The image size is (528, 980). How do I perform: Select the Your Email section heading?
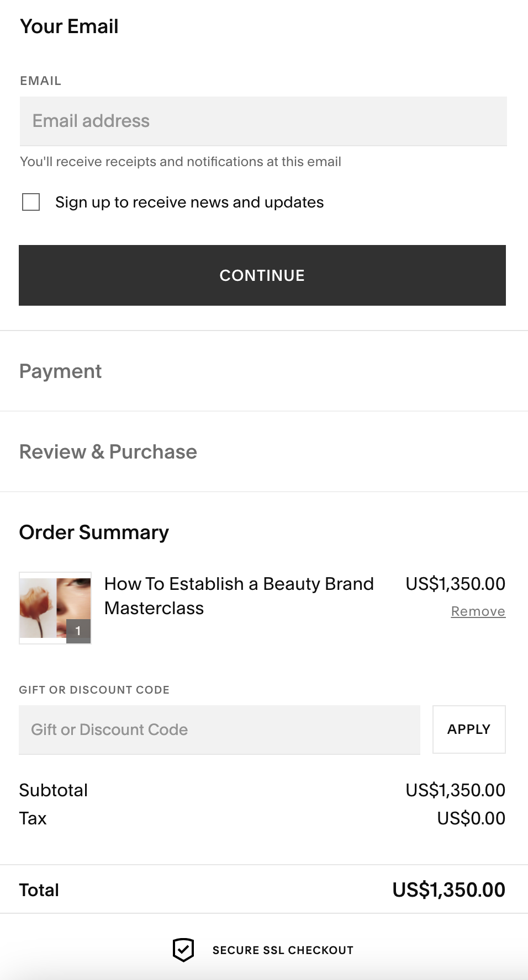point(69,26)
